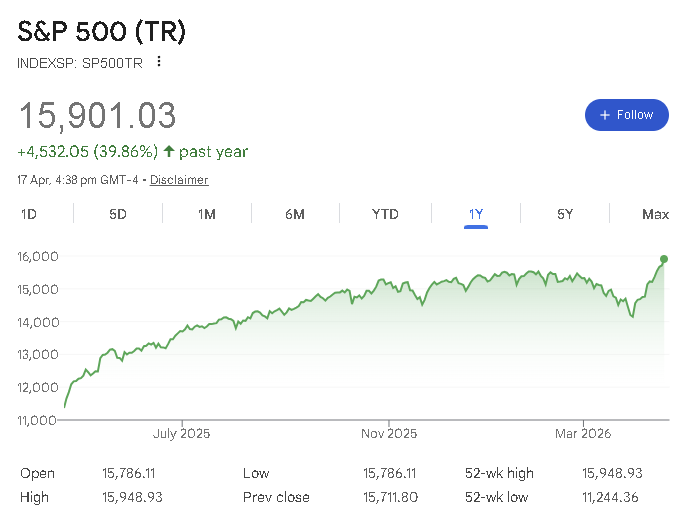Viewport: 684px width, 517px height.
Task: Select the 1Y time range tab
Action: click(x=476, y=214)
